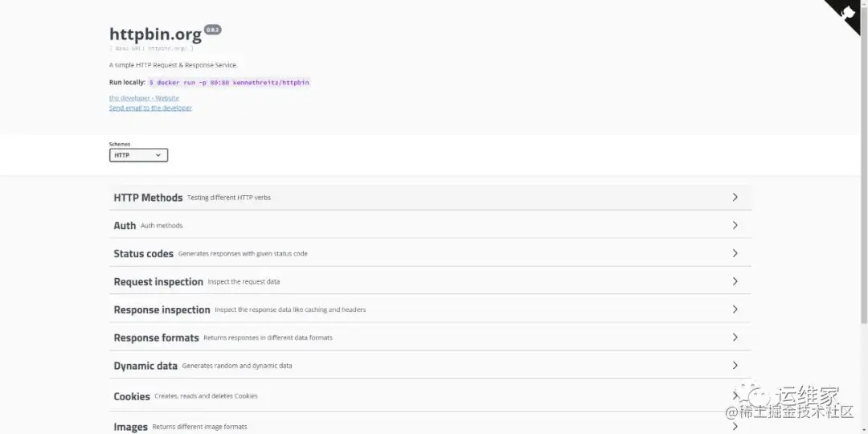Open the GitHub corner ribbon icon
The image size is (868, 434).
(x=847, y=14)
